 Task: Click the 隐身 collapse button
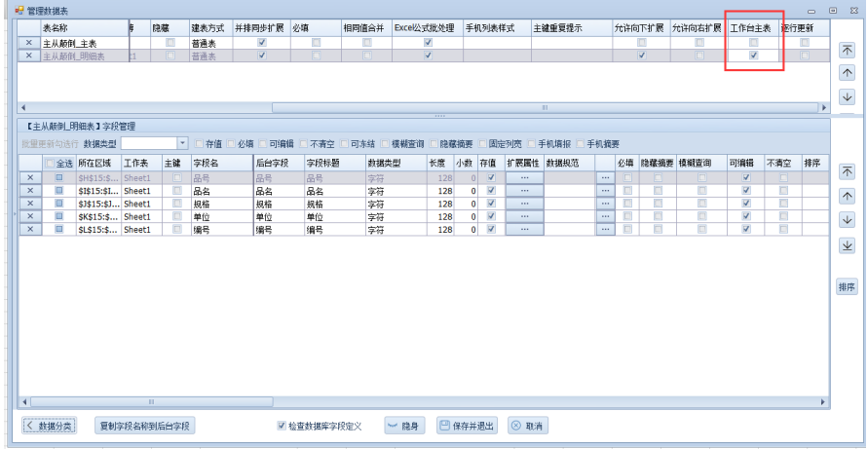404,427
